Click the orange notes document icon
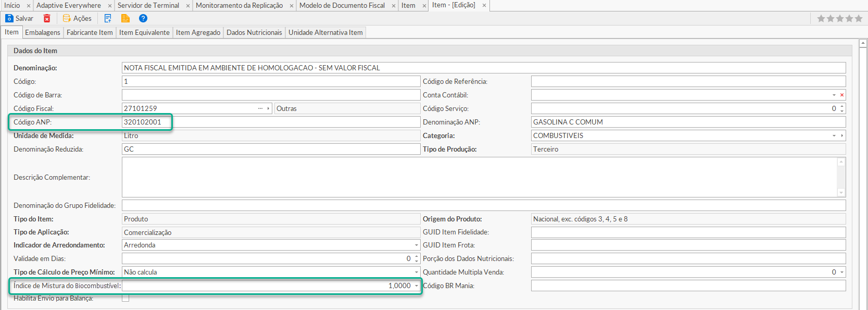Screen dimensions: 868x310 pos(125,18)
